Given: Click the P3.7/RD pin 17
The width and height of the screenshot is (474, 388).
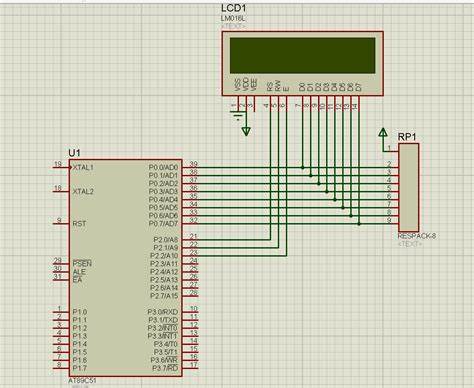Looking at the screenshot, I should click(190, 368).
